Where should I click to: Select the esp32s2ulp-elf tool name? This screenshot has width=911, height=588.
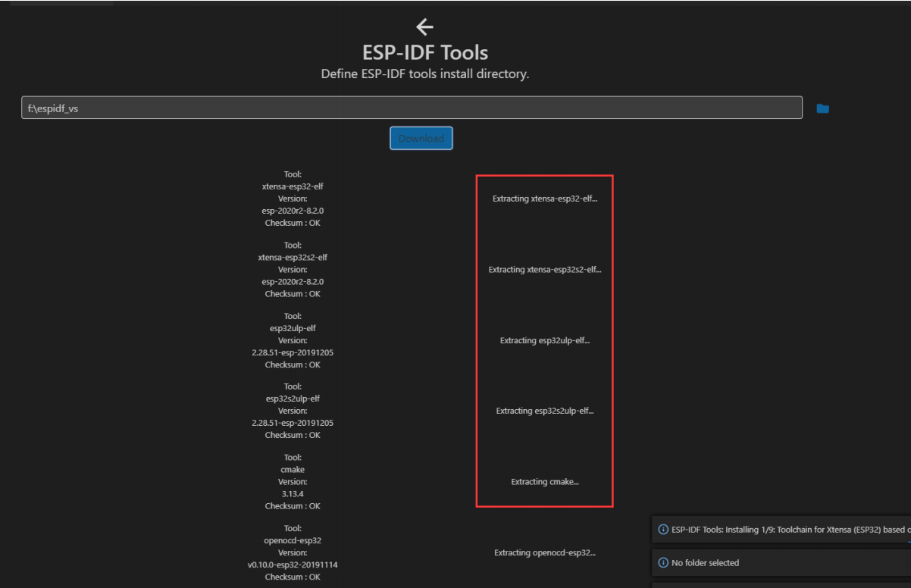coord(293,399)
